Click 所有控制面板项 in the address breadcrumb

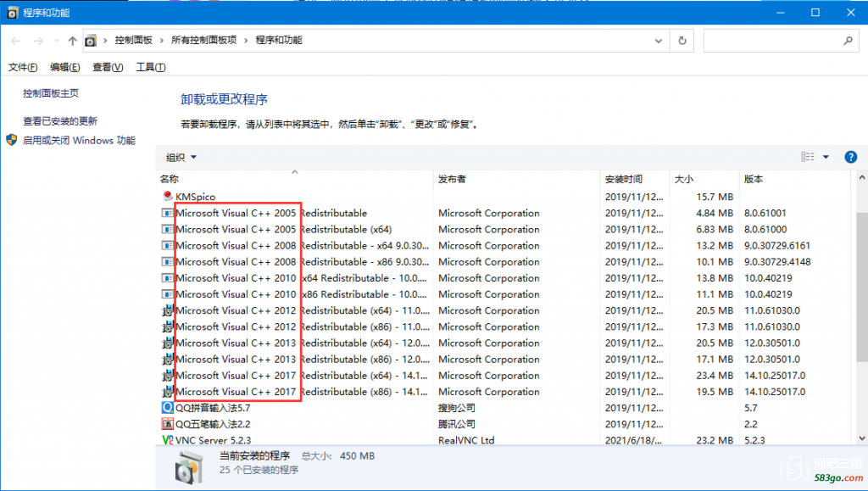(x=203, y=41)
